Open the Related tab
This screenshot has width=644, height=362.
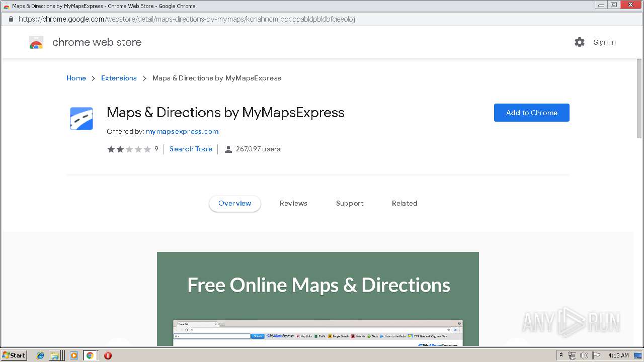coord(405,204)
